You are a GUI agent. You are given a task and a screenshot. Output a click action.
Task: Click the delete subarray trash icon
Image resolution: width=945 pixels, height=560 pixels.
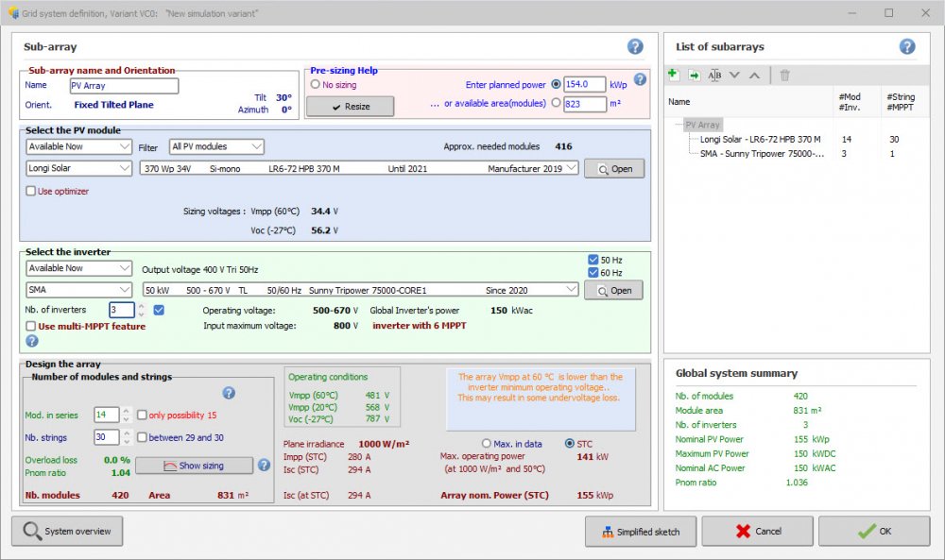click(x=784, y=75)
